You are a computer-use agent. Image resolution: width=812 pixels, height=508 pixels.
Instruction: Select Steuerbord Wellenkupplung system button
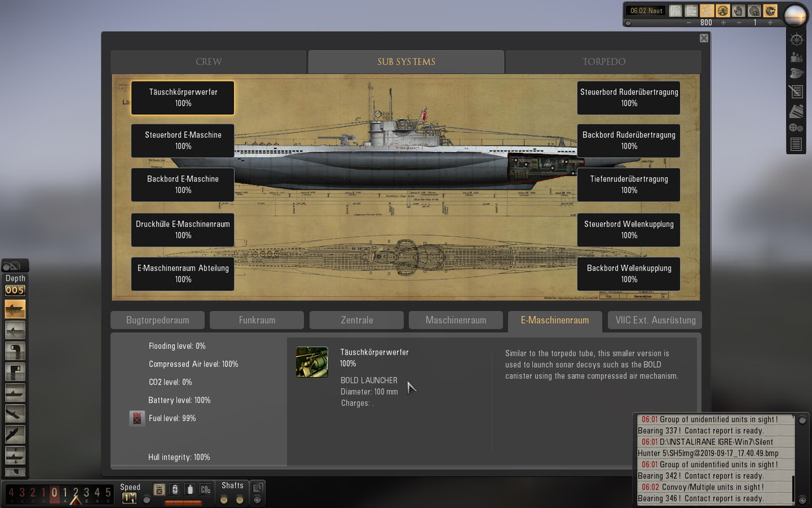629,230
